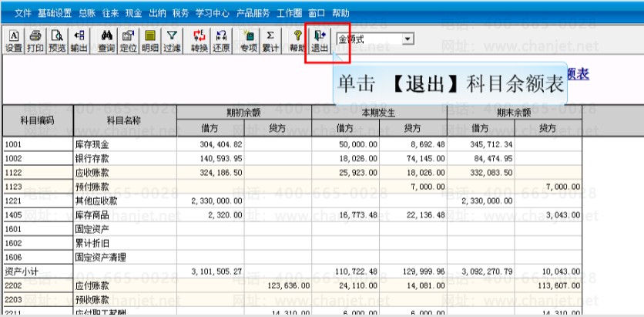Select the 库存现金 row name cell
This screenshot has height=317, width=644.
tap(125, 144)
